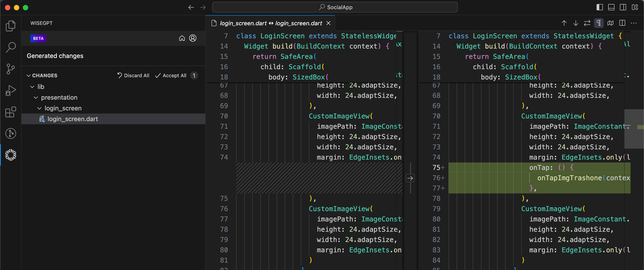
Task: Toggle the secondary side bar
Action: point(623,7)
